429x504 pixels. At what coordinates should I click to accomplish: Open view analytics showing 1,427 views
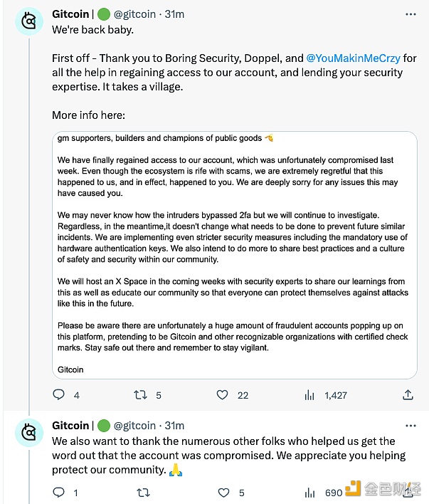click(x=309, y=394)
